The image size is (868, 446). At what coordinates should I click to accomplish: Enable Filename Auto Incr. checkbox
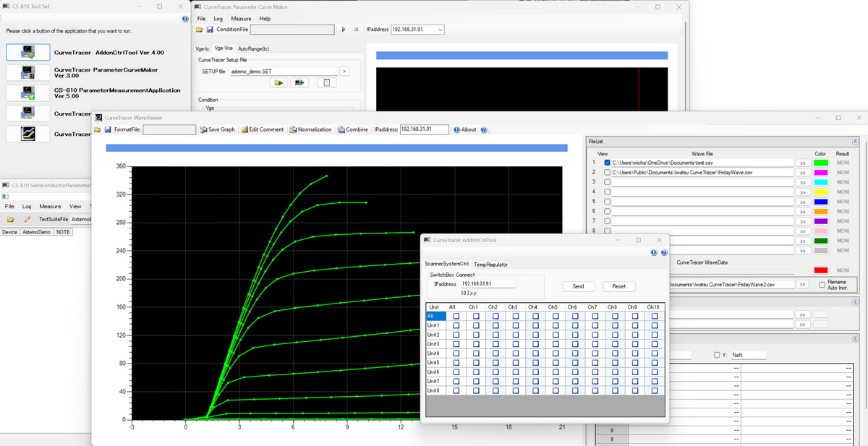coord(821,285)
